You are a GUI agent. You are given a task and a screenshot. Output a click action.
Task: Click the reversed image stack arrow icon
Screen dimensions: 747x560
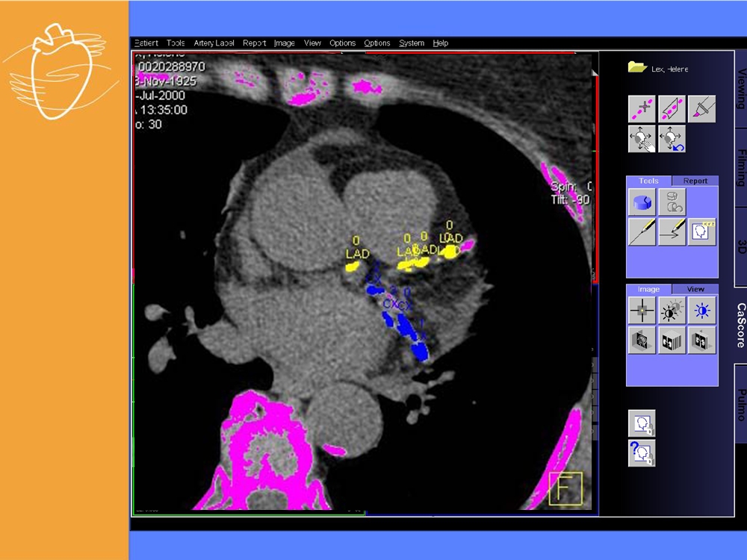[701, 340]
